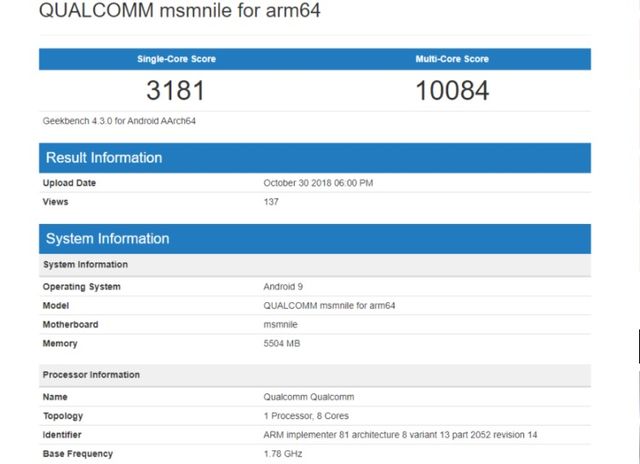640x464 pixels.
Task: Click the single-core score value 3181
Action: point(176,91)
